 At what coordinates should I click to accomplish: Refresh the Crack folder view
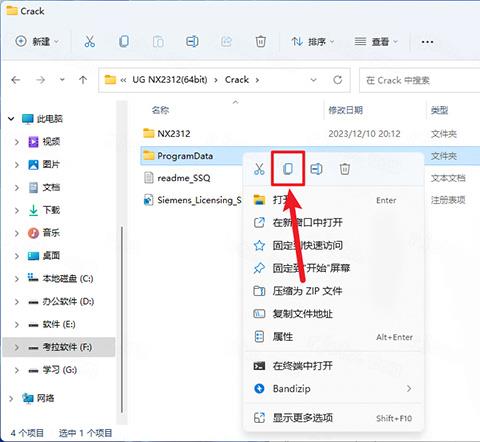pos(338,80)
